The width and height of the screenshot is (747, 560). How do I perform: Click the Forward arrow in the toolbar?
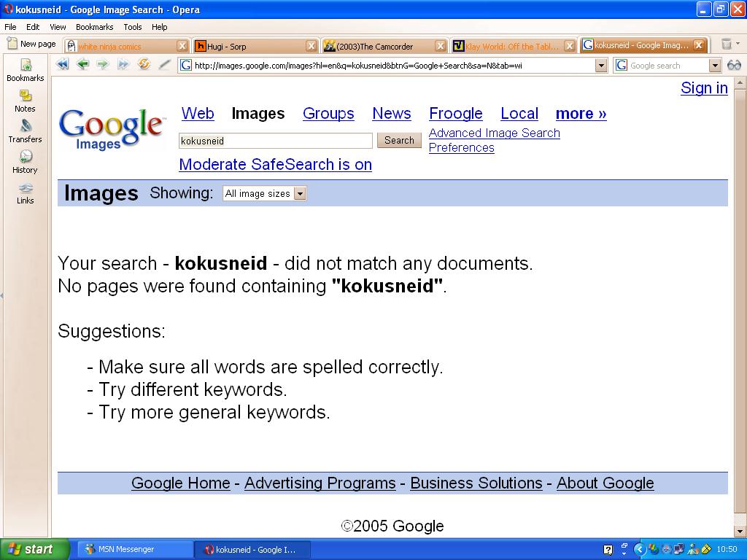103,64
